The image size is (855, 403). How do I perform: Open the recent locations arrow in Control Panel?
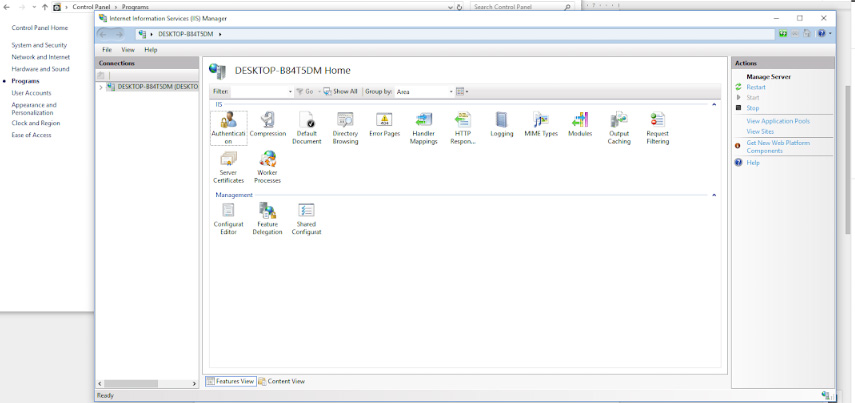(34, 7)
